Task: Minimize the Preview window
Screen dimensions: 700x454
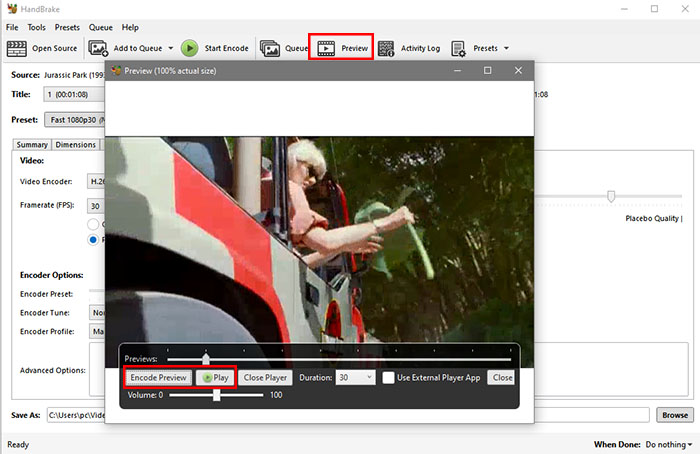Action: 457,71
